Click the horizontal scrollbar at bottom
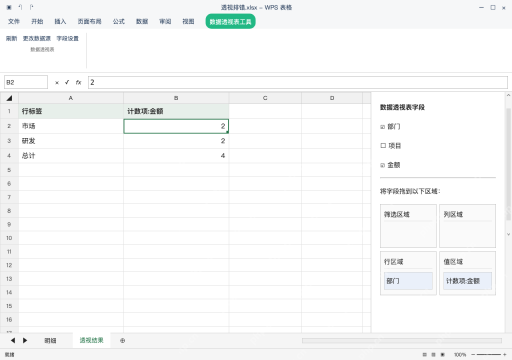This screenshot has height=360, width=512. 402,340
